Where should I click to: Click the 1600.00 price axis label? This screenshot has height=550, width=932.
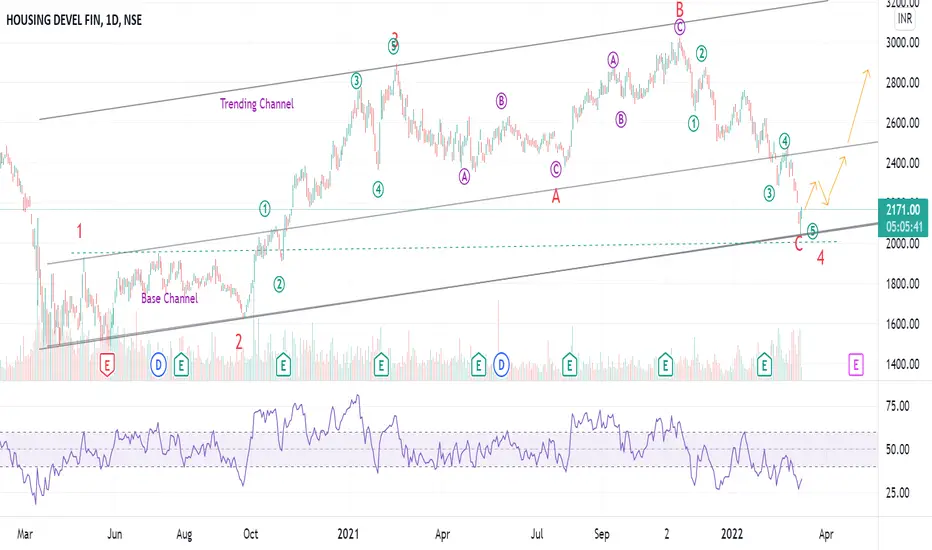902,324
